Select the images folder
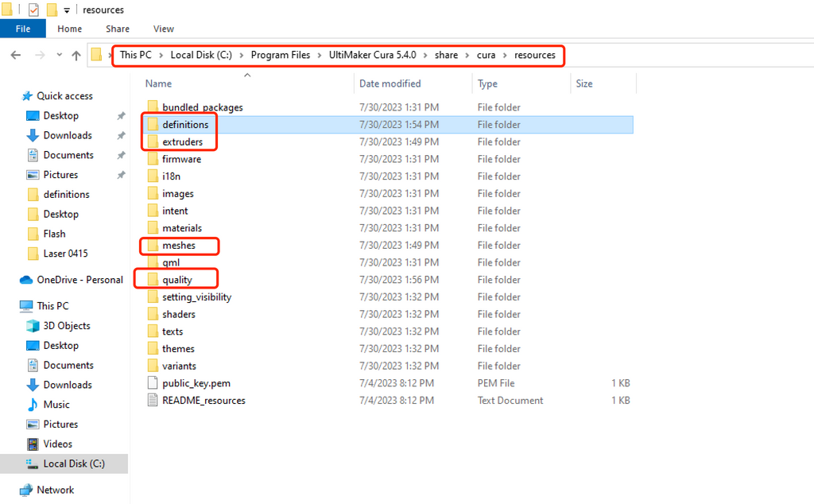The image size is (814, 504). 177,194
